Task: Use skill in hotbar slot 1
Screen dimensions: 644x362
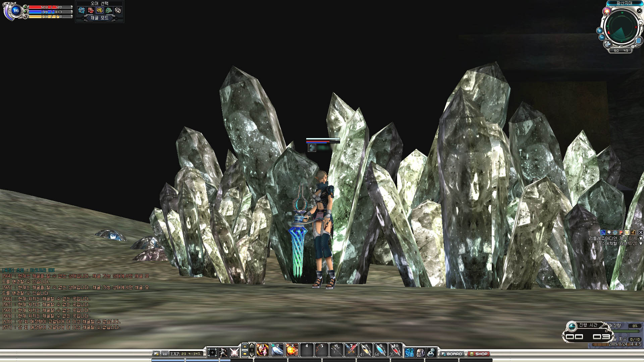Action: click(x=262, y=350)
